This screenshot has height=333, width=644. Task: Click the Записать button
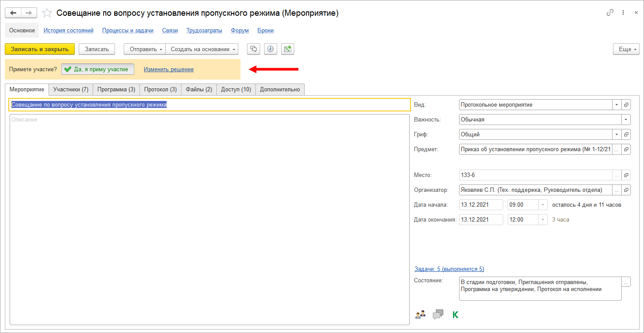[x=97, y=49]
